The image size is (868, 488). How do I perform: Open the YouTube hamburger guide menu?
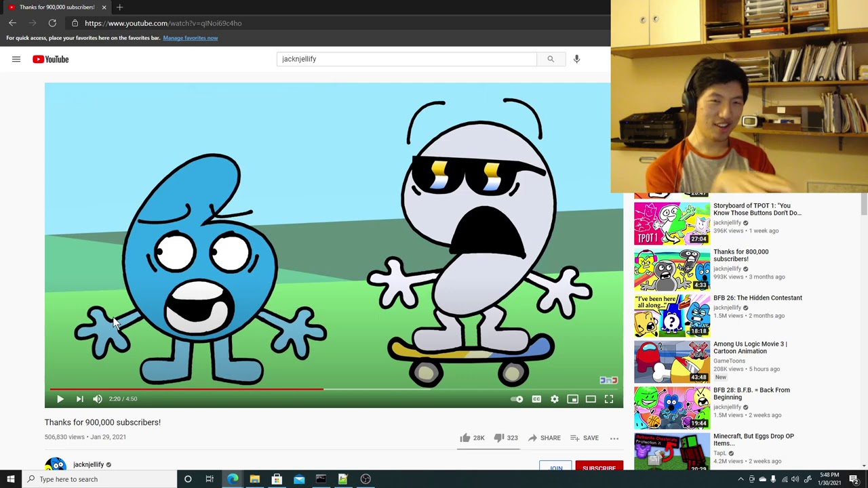[16, 59]
